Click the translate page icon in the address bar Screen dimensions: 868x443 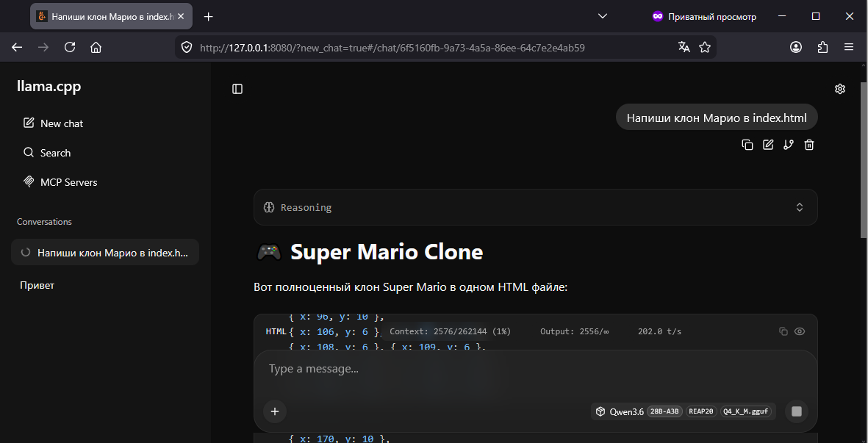tap(684, 48)
